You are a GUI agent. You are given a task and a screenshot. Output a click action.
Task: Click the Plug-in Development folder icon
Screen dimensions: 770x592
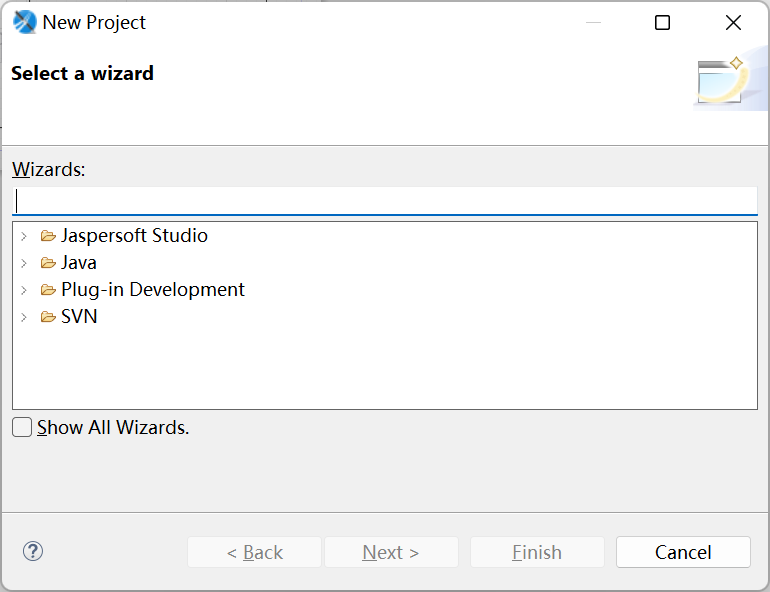pyautogui.click(x=48, y=290)
